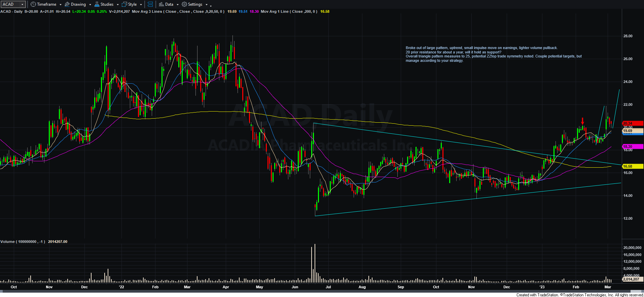The height and width of the screenshot is (297, 644).
Task: Click the V=2,014,207 volume readout
Action: click(x=119, y=11)
